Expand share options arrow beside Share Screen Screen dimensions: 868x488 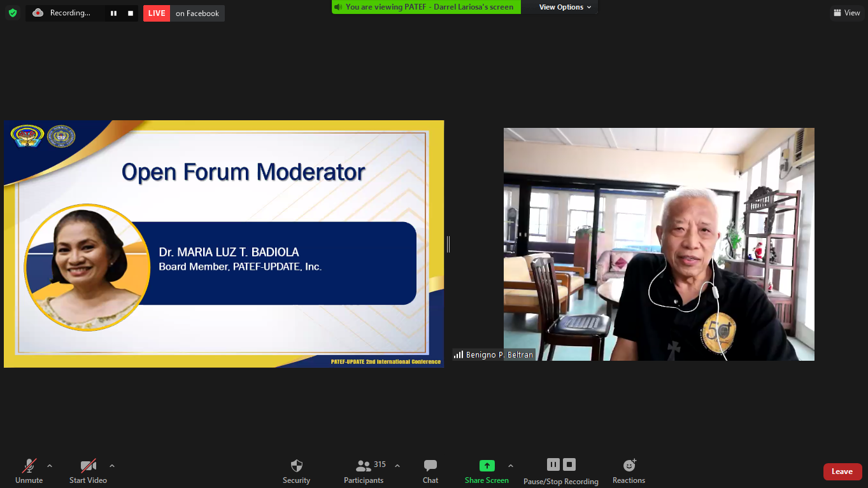(511, 466)
